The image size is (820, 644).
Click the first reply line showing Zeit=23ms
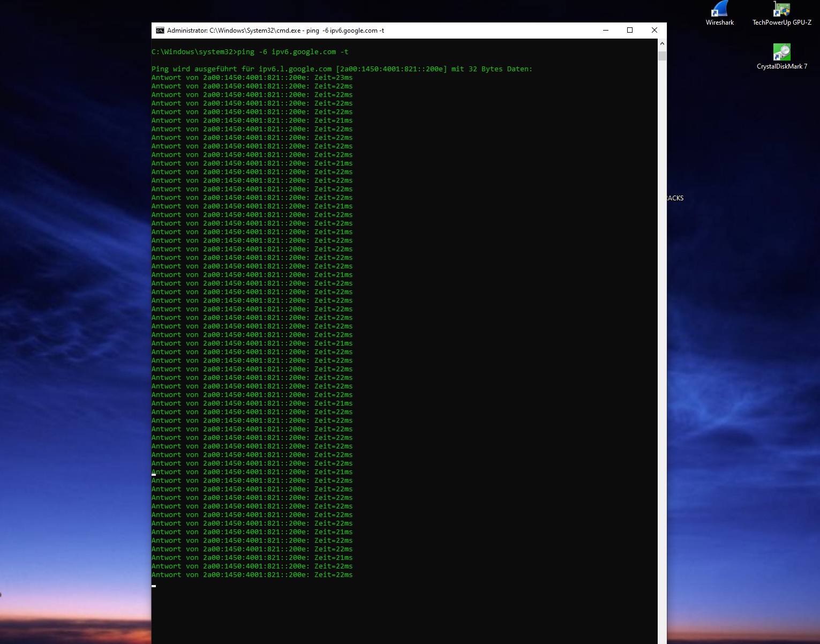point(252,78)
